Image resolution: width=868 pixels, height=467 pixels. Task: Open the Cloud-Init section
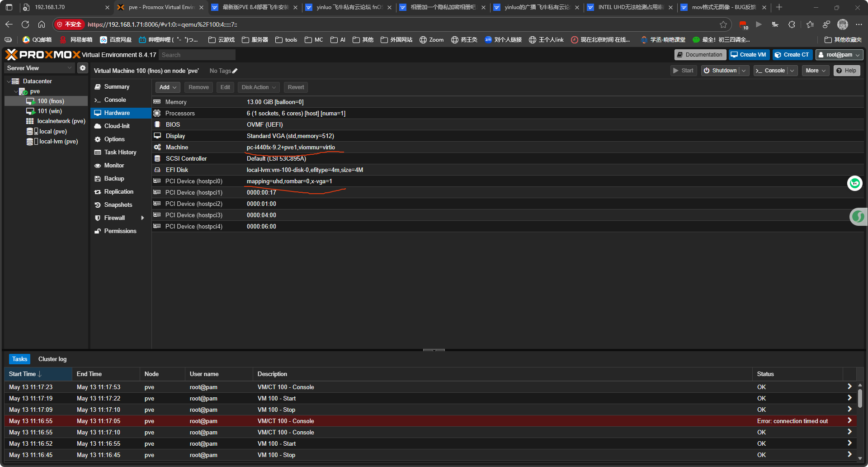(x=121, y=126)
